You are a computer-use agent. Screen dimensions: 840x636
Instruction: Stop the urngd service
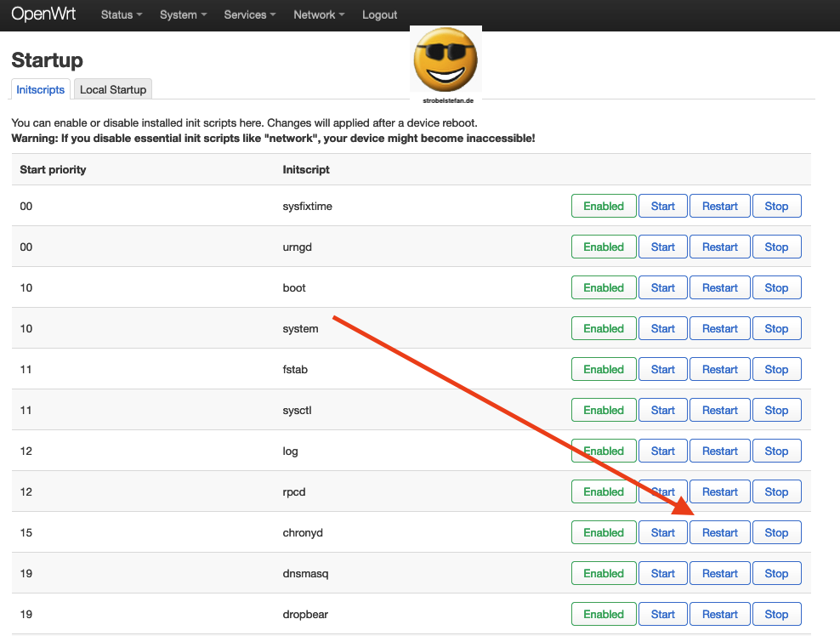coord(776,247)
